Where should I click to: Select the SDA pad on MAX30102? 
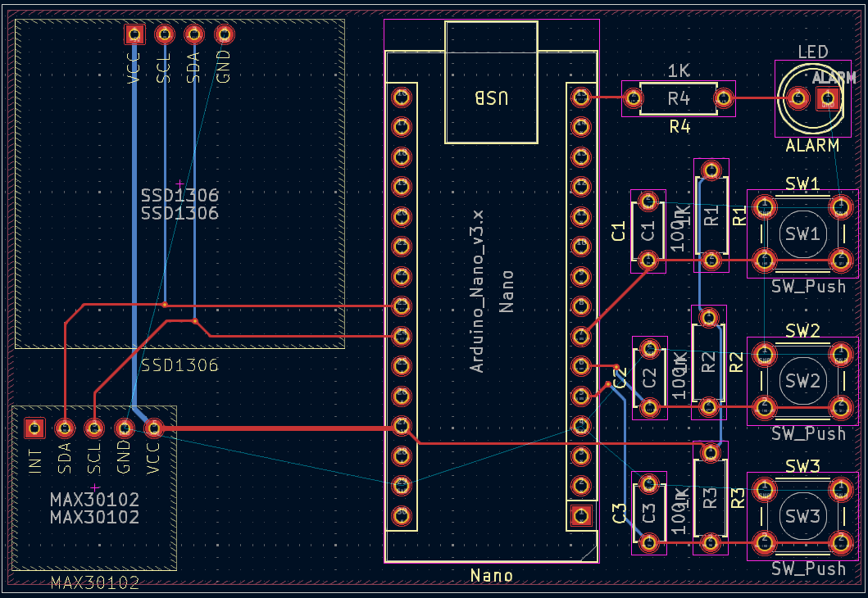[x=64, y=428]
